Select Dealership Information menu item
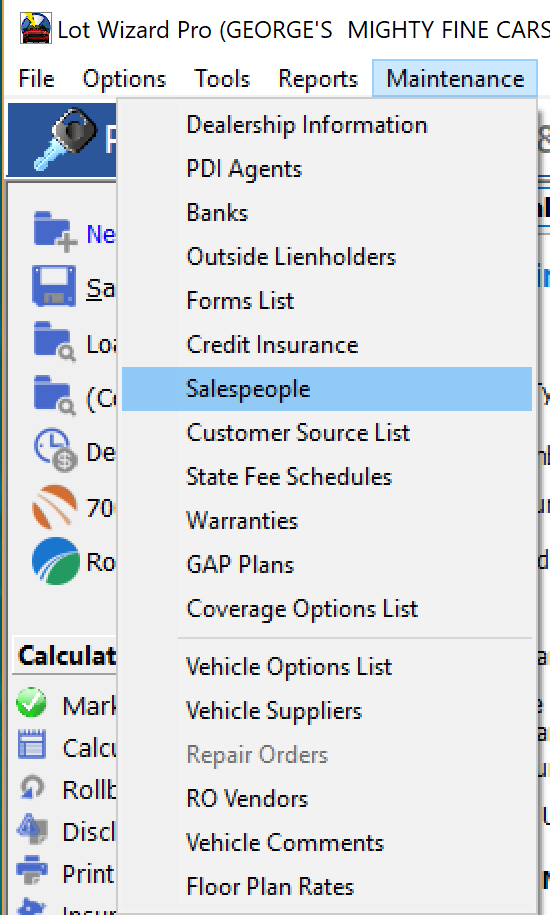Image resolution: width=550 pixels, height=915 pixels. 327,125
